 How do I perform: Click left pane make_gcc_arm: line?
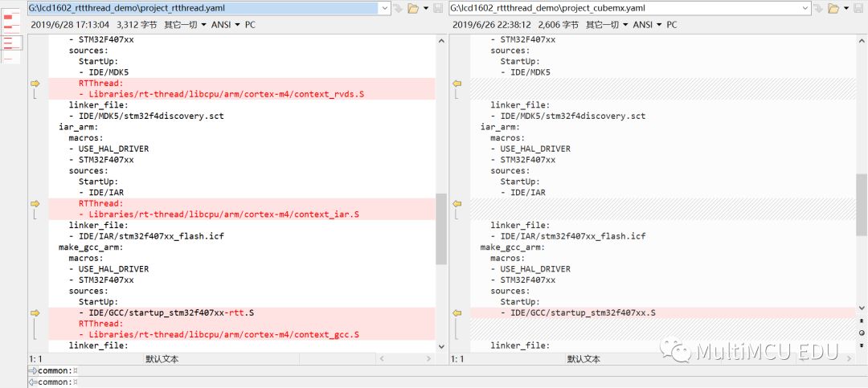tap(91, 247)
